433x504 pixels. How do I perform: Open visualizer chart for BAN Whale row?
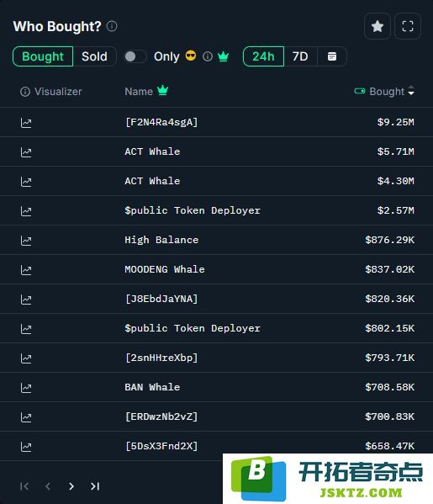pos(26,388)
